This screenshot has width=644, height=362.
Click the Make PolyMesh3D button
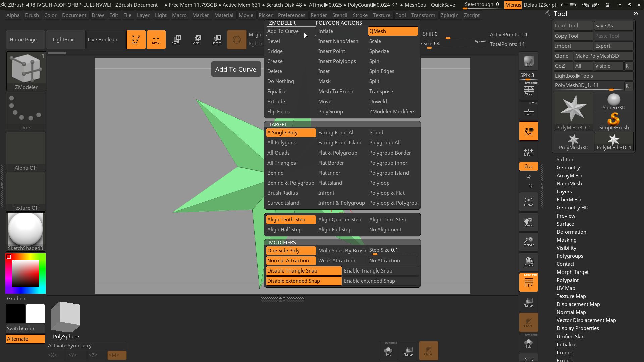pos(603,56)
